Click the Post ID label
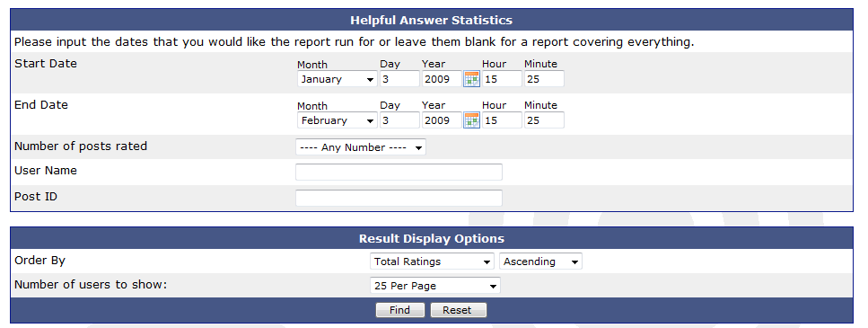This screenshot has width=868, height=328. 35,197
